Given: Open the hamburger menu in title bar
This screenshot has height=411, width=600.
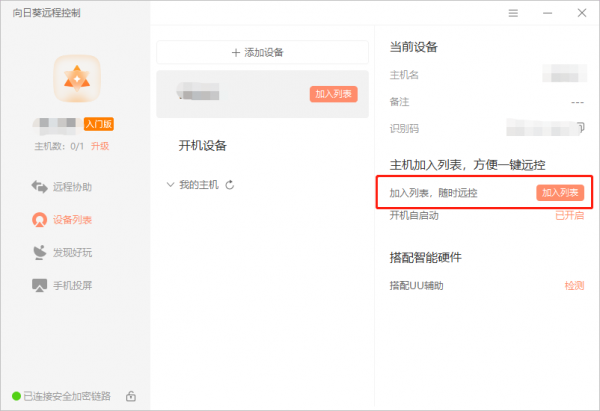Looking at the screenshot, I should click(x=513, y=13).
